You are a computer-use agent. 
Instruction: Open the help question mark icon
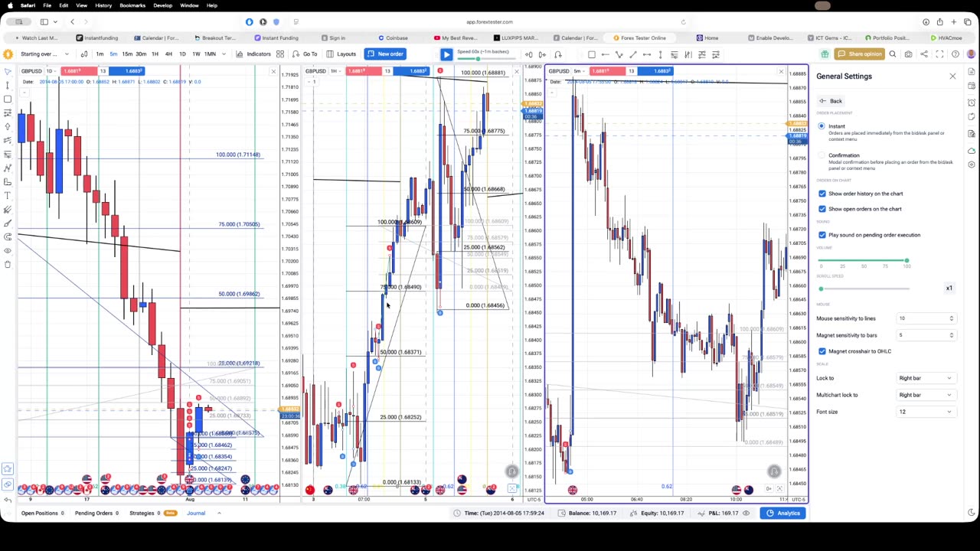955,54
